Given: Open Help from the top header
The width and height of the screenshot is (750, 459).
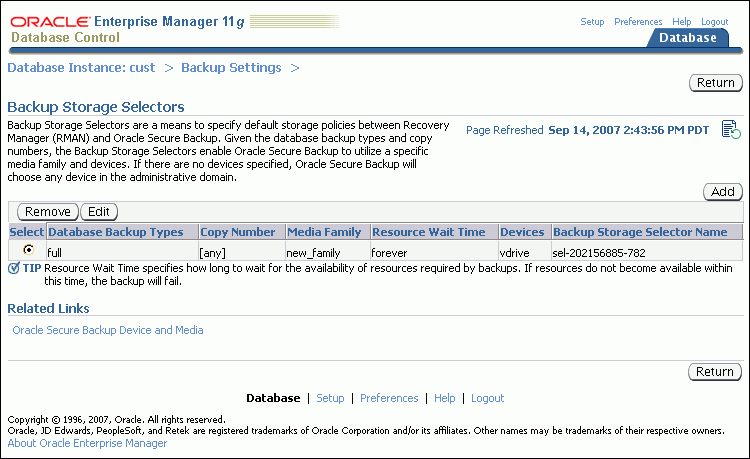Looking at the screenshot, I should coord(682,22).
